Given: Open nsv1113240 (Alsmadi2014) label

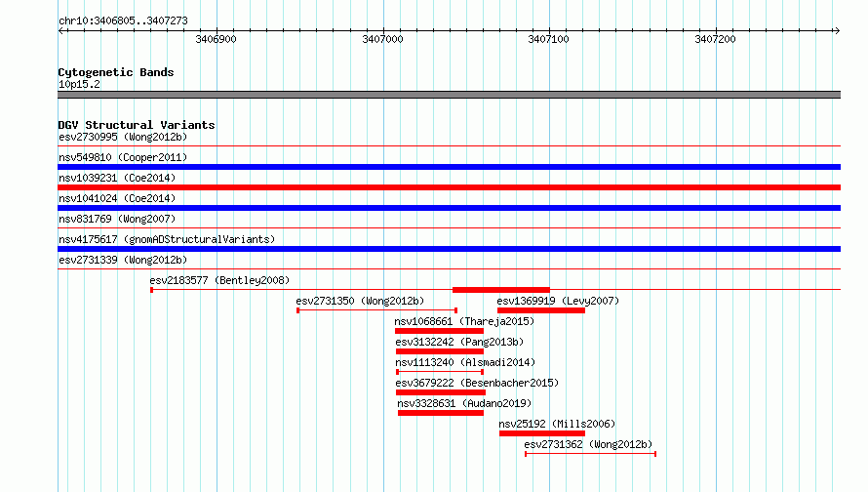Looking at the screenshot, I should [x=465, y=362].
